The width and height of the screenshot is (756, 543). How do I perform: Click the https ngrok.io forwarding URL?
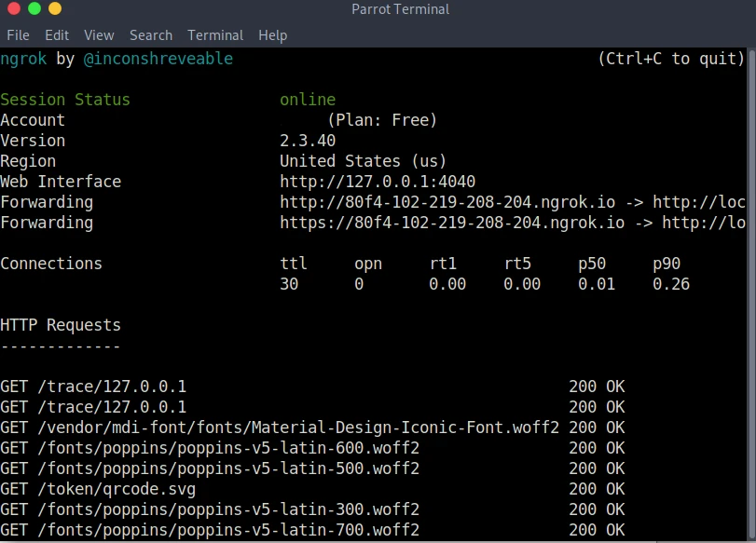452,223
